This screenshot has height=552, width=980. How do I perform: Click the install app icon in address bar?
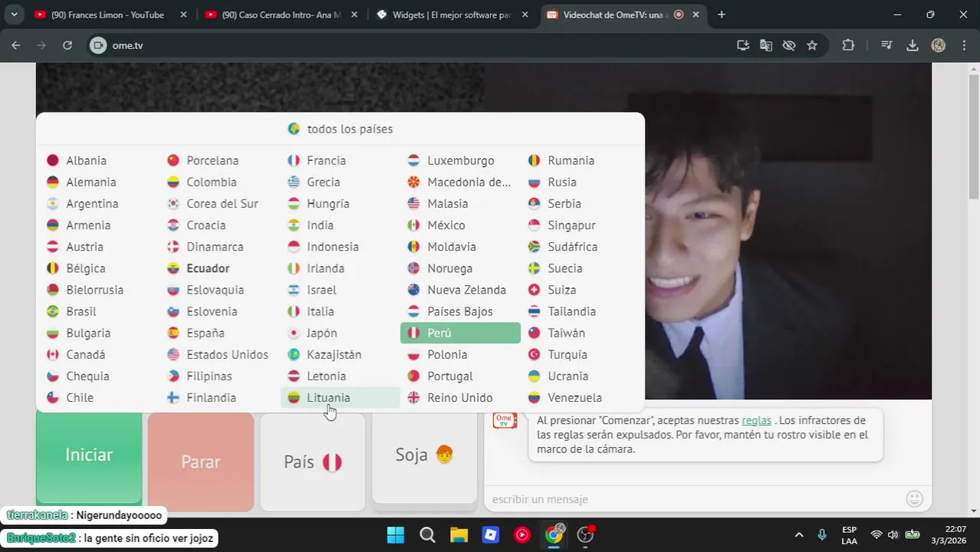click(x=743, y=45)
